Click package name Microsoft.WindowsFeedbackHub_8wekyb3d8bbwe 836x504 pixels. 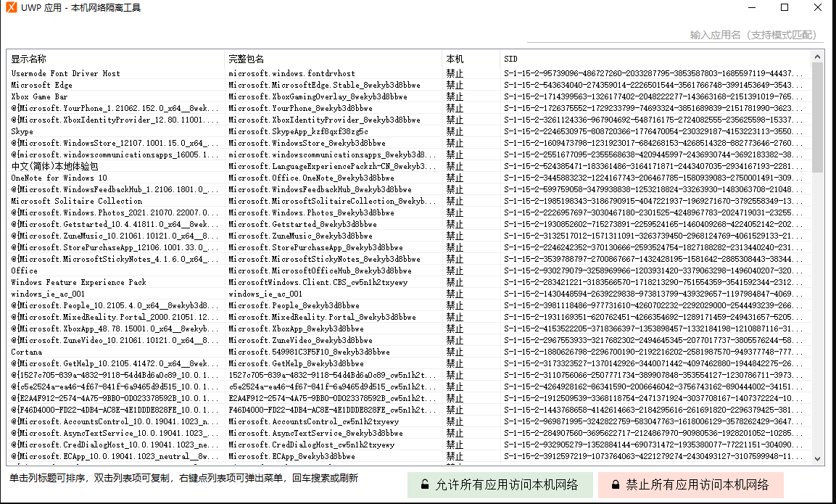coord(320,189)
